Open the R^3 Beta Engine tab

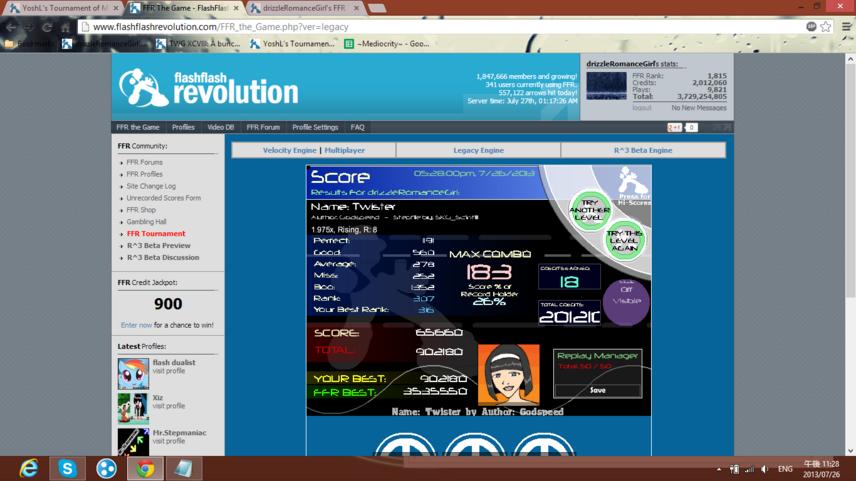tap(643, 150)
